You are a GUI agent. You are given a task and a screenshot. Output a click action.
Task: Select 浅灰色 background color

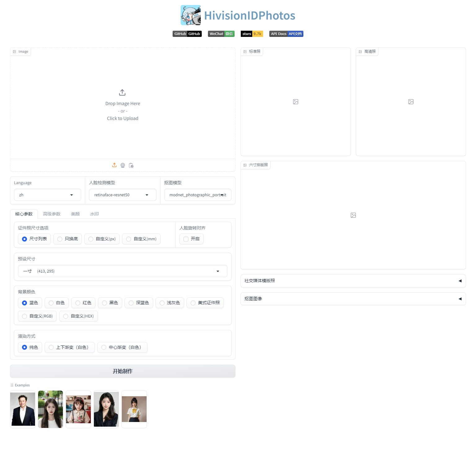[170, 303]
